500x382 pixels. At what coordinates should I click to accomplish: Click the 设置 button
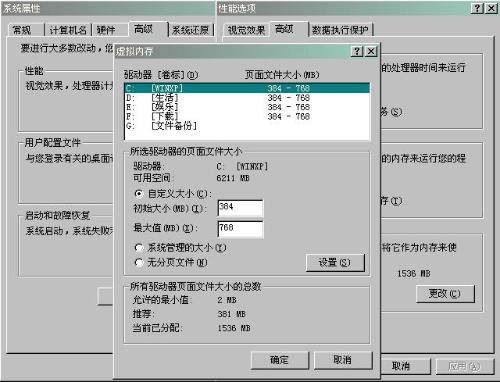(x=335, y=263)
